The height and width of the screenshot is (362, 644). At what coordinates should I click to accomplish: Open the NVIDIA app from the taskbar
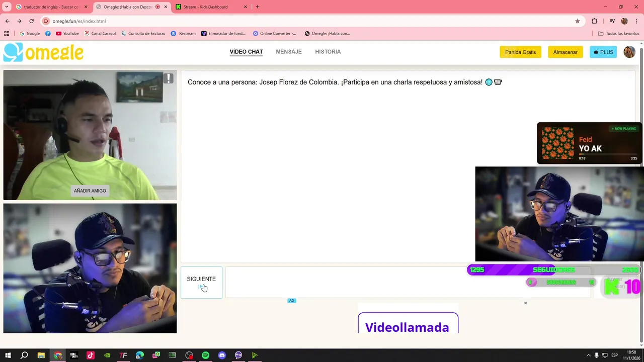click(x=107, y=355)
